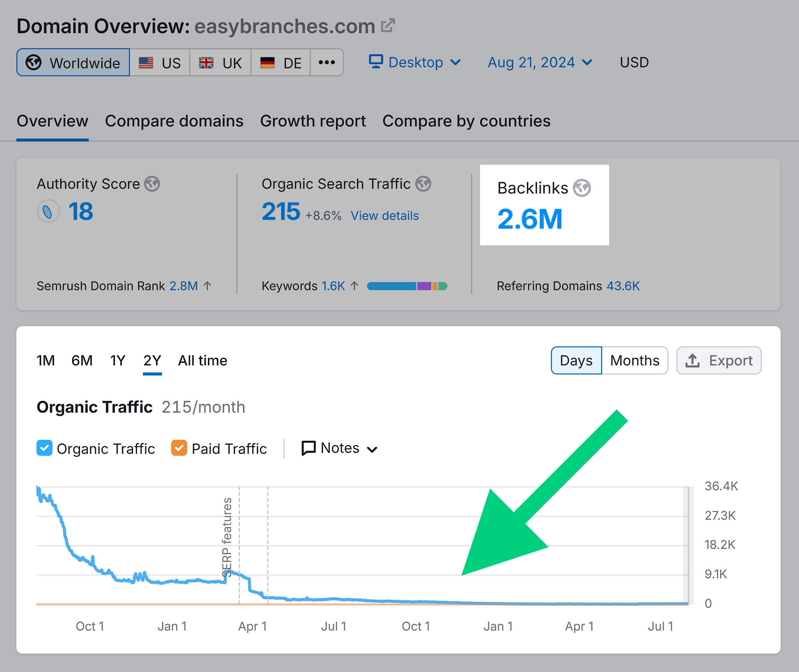This screenshot has width=799, height=672.
Task: Uncheck the Organic Traffic checkbox
Action: tap(45, 448)
